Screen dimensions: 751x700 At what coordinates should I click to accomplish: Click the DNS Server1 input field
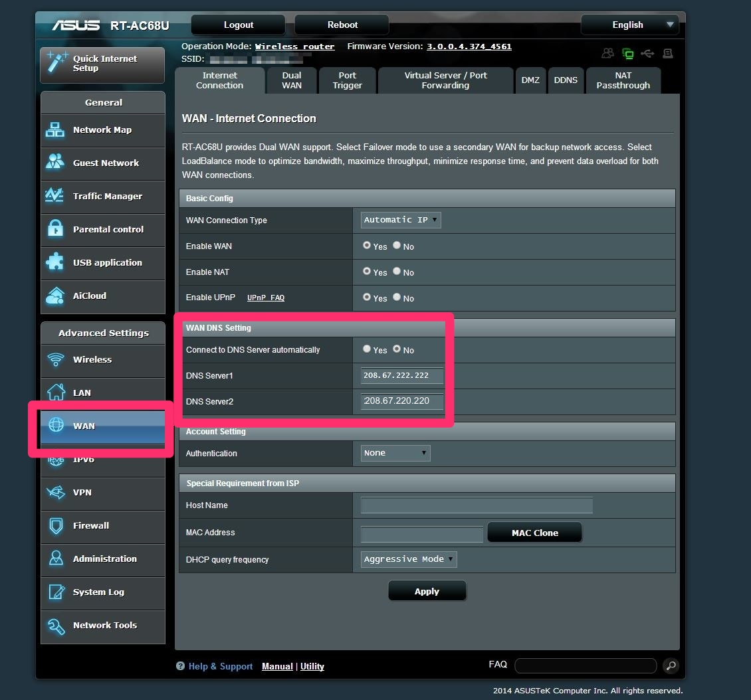pyautogui.click(x=402, y=376)
